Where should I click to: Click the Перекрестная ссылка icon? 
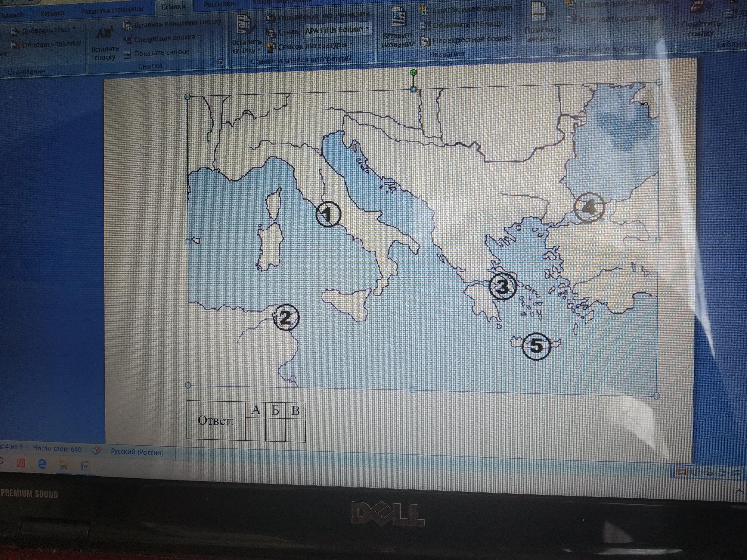tap(425, 41)
